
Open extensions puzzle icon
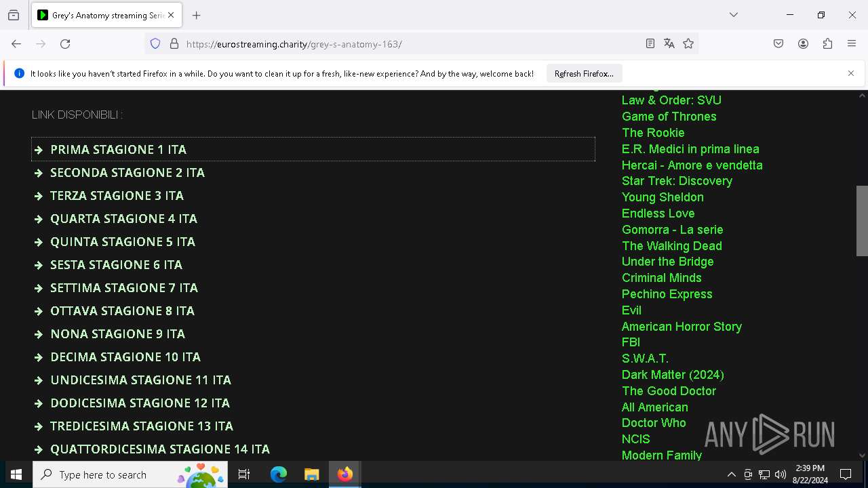point(827,44)
